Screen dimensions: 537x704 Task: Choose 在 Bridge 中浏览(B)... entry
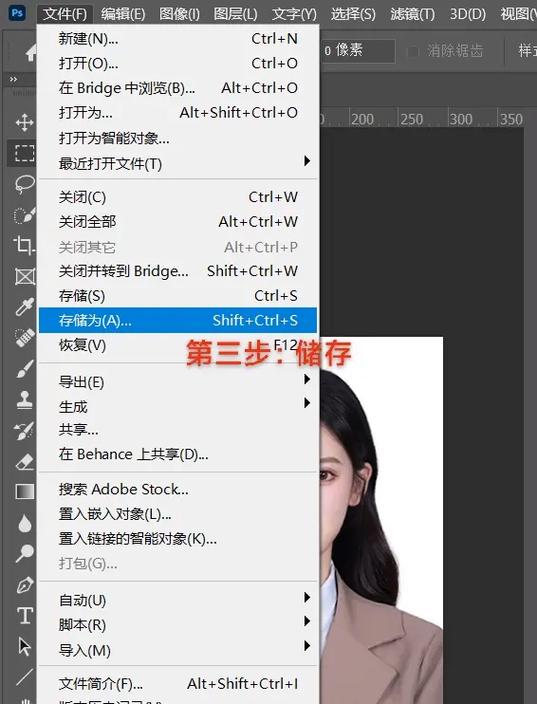pos(178,88)
